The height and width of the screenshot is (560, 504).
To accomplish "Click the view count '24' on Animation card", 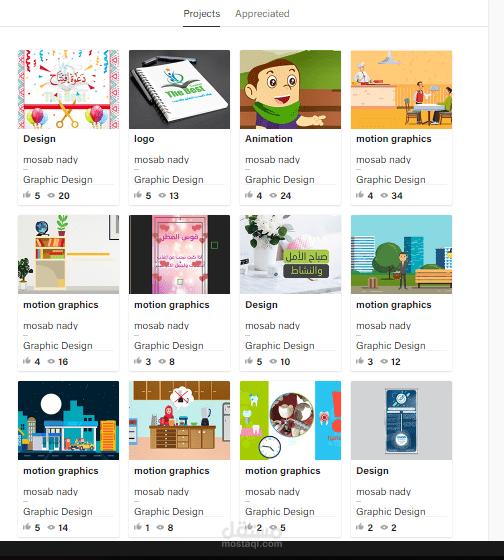I will [x=286, y=196].
